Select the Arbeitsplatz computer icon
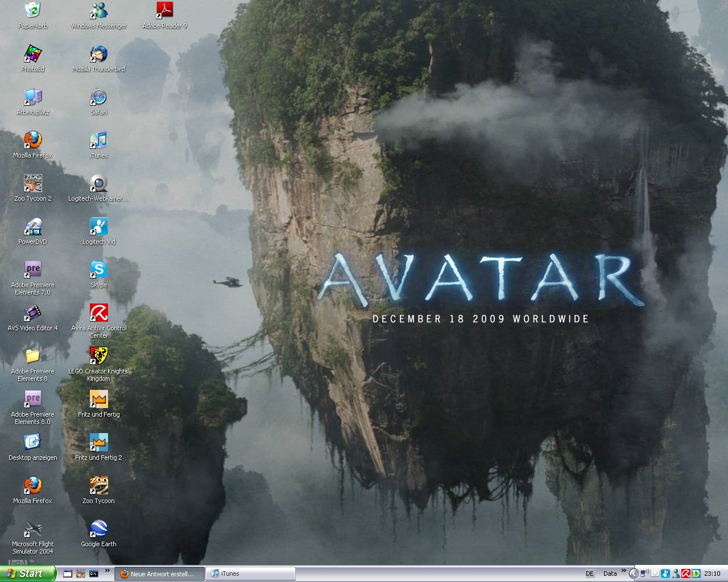Viewport: 728px width, 582px height. coord(32,102)
